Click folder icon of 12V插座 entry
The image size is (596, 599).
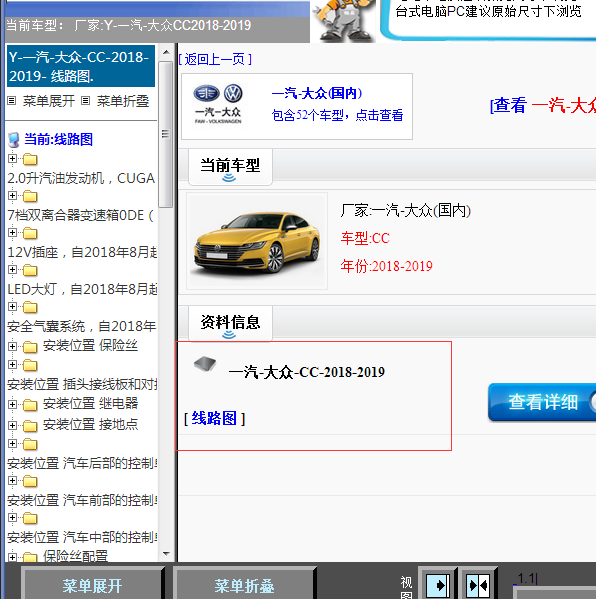(30, 233)
